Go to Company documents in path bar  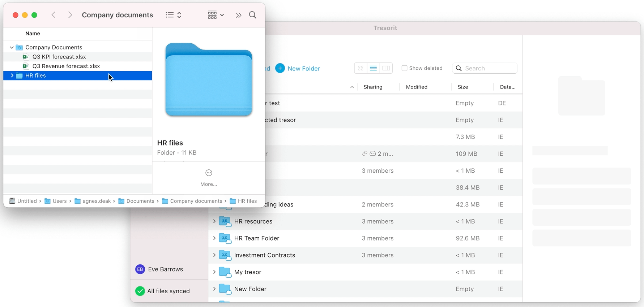(x=192, y=201)
